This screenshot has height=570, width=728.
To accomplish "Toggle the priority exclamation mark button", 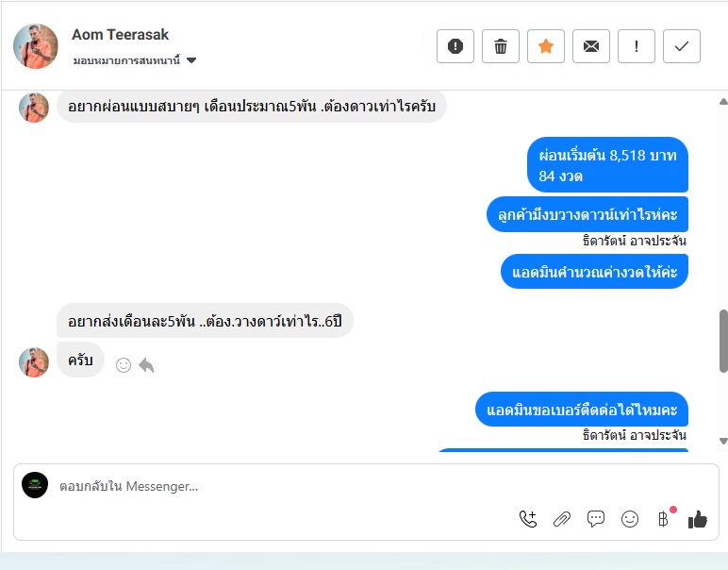I will pyautogui.click(x=637, y=46).
